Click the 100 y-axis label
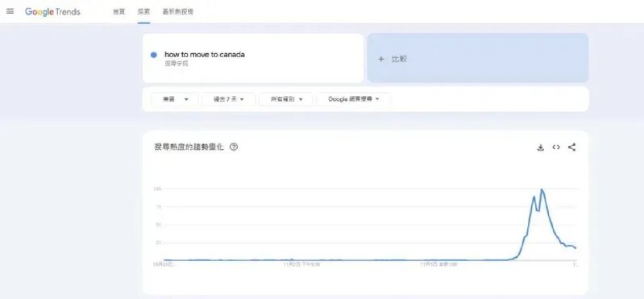 pyautogui.click(x=157, y=189)
